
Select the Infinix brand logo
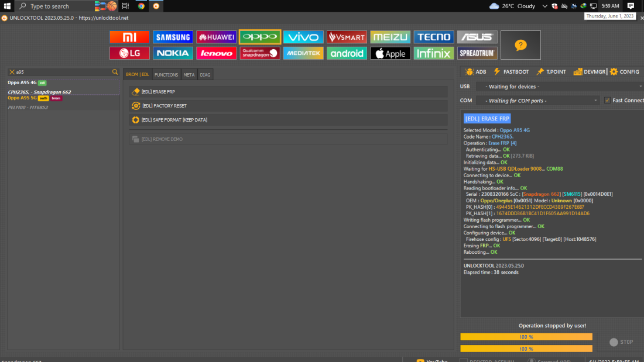pyautogui.click(x=434, y=53)
